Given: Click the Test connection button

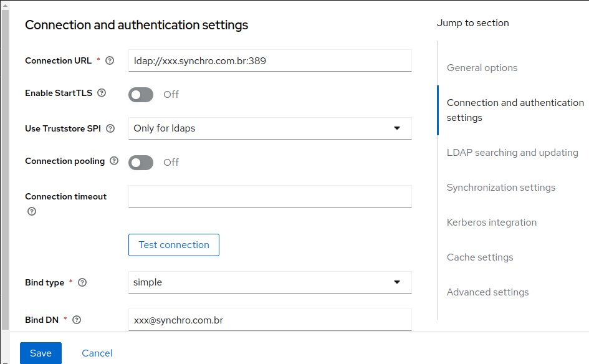Looking at the screenshot, I should pyautogui.click(x=173, y=245).
